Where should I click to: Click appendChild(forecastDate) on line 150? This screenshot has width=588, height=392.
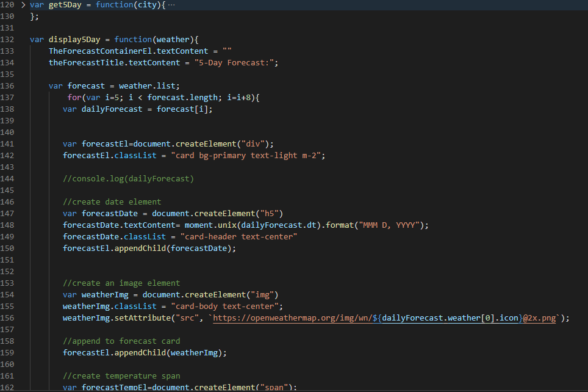(x=173, y=249)
